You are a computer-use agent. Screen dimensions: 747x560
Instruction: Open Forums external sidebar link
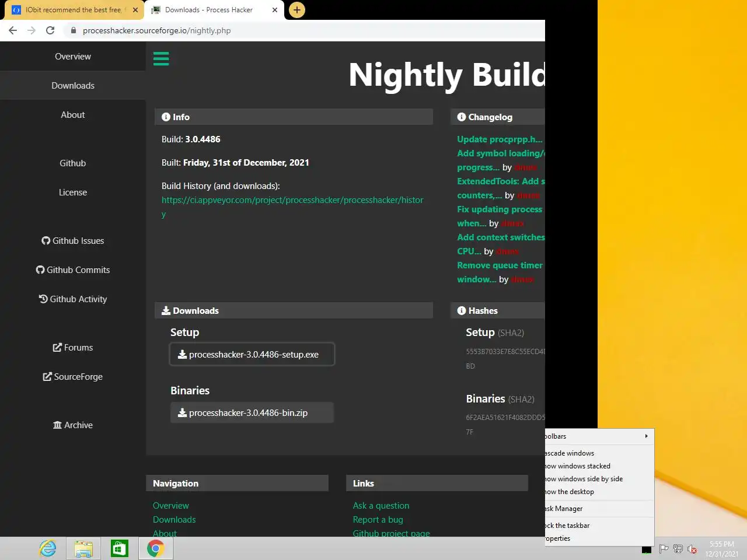click(x=73, y=348)
